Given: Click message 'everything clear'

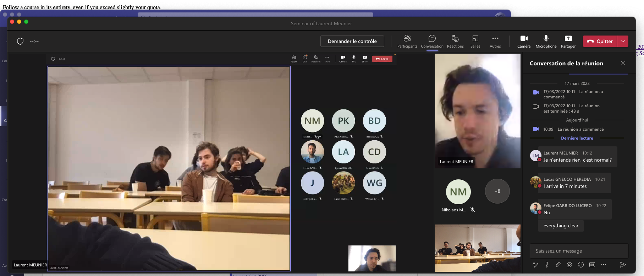Looking at the screenshot, I should (x=561, y=226).
